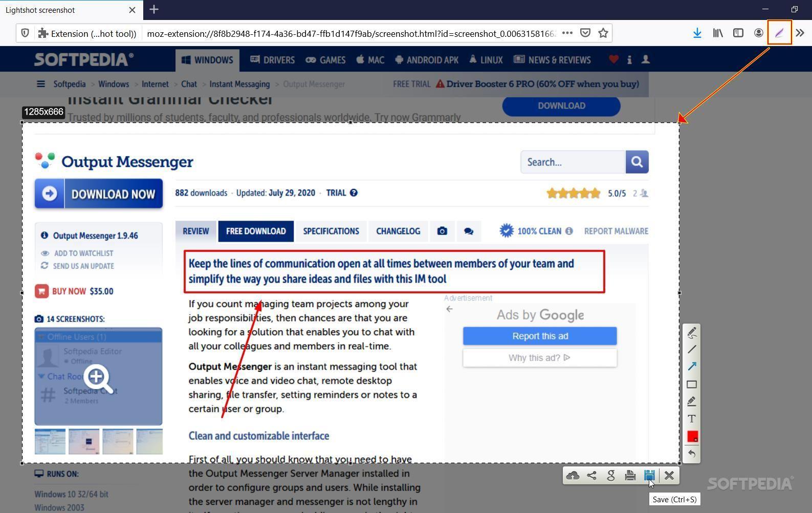Viewport: 812px width, 513px height.
Task: Share screenshot on social networks
Action: [592, 476]
